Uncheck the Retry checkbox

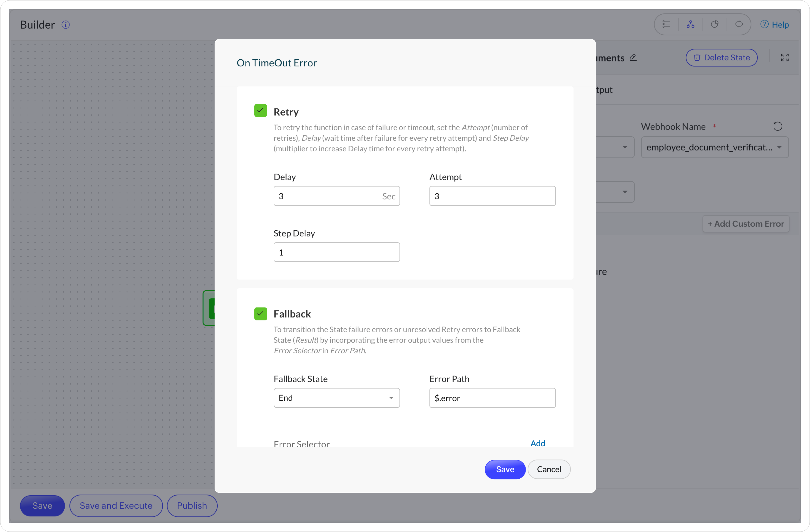point(260,111)
